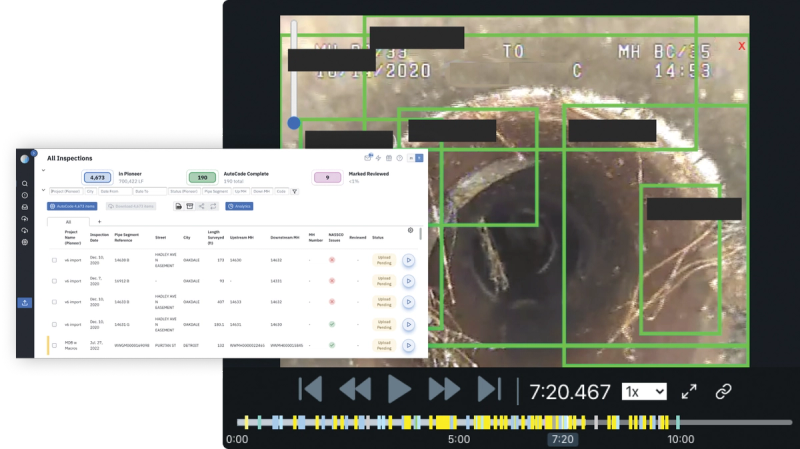
Task: Open notifications mail icon in header
Action: point(368,158)
